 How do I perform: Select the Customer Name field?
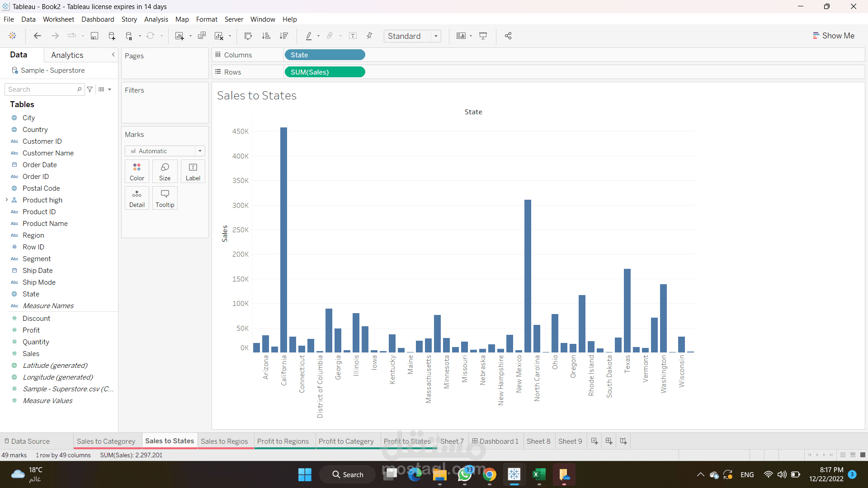48,153
